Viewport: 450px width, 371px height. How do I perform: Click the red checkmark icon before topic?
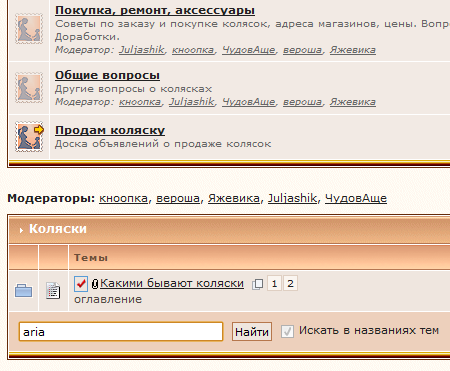coord(81,284)
